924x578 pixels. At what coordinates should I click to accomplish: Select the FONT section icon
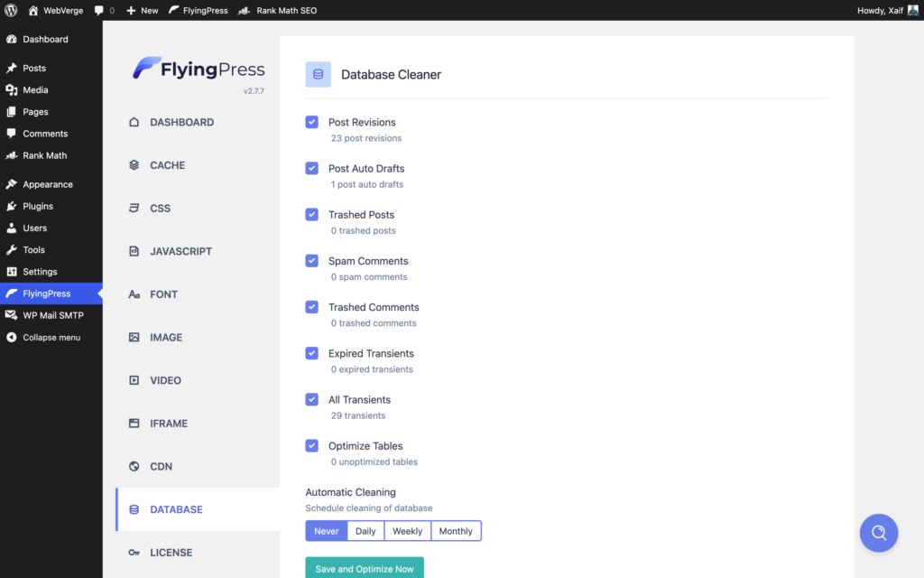click(135, 294)
